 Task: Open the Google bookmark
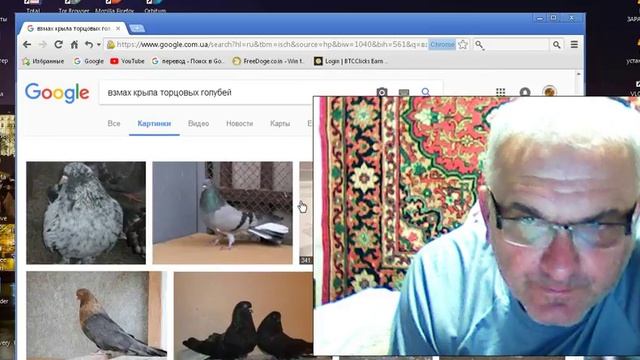[x=89, y=61]
